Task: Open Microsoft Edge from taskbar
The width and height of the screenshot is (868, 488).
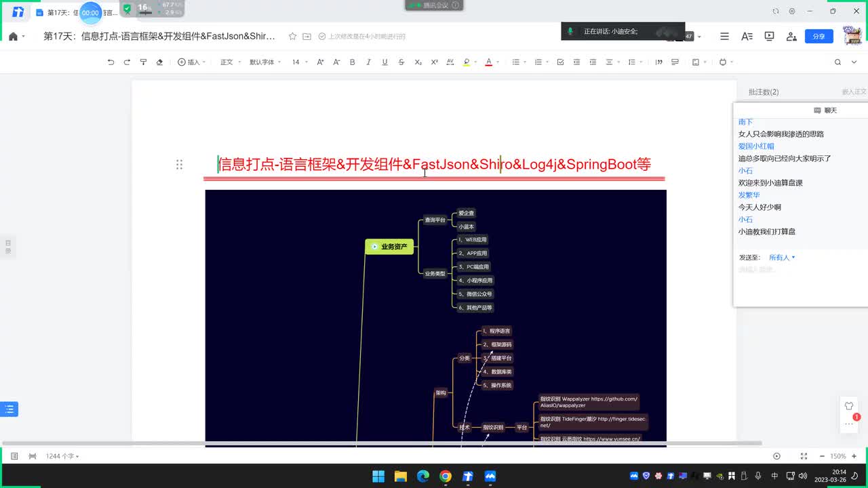Action: tap(422, 476)
